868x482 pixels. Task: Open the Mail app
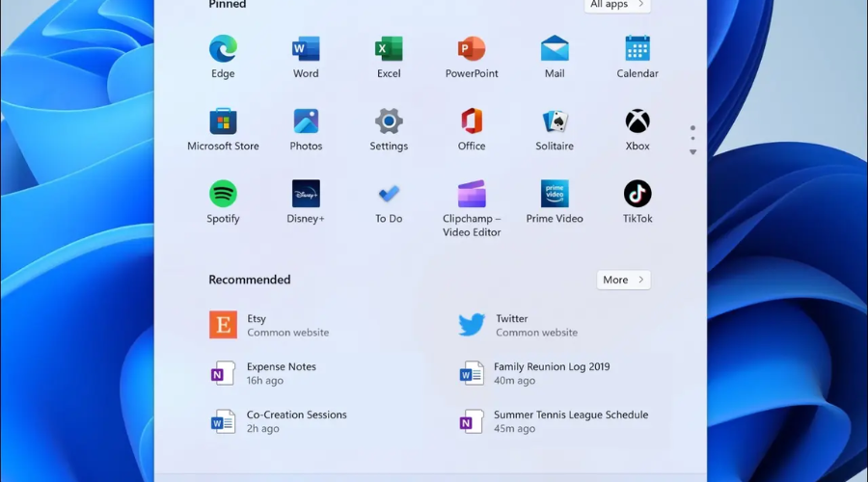coord(555,49)
